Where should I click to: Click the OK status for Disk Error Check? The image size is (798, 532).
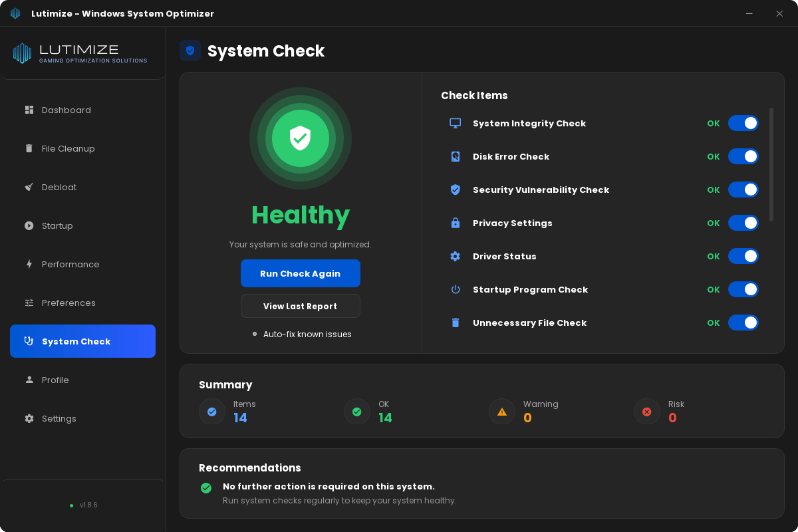pyautogui.click(x=714, y=156)
